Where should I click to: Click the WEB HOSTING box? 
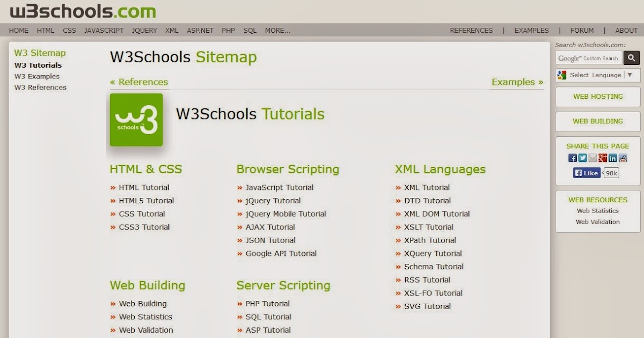click(598, 97)
